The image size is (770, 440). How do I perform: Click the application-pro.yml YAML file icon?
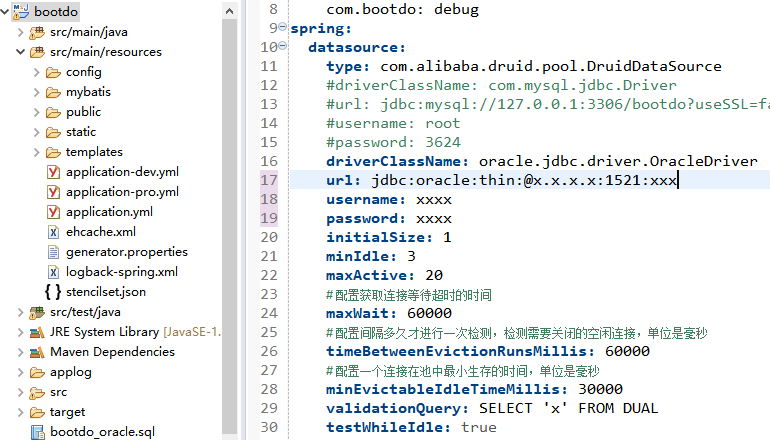[54, 192]
